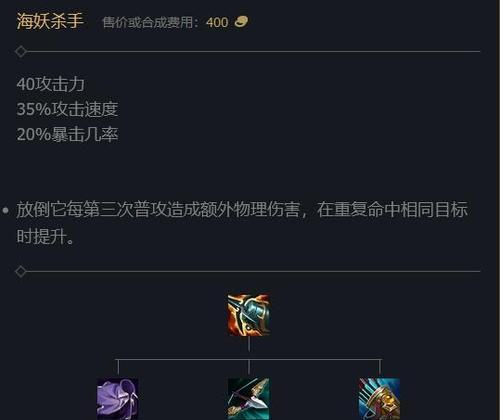Click the bullet point before the passive description

(x=5, y=210)
